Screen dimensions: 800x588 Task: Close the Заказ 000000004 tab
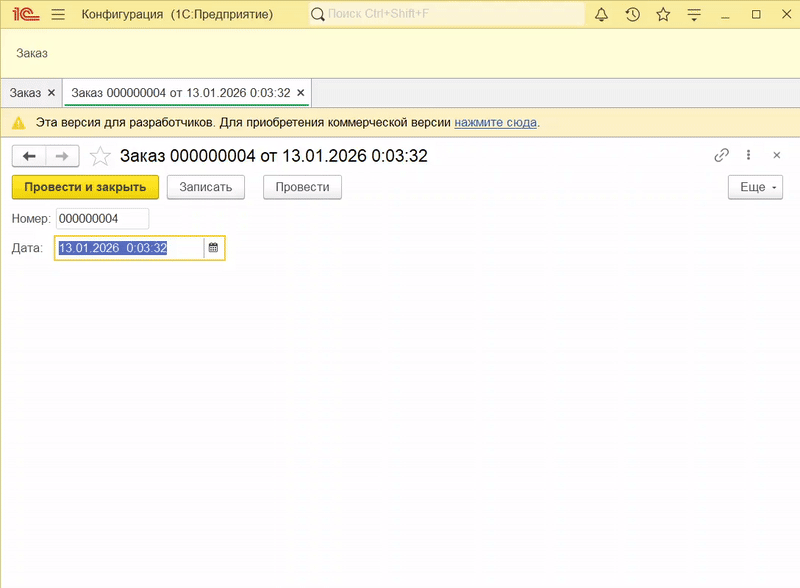coord(301,93)
